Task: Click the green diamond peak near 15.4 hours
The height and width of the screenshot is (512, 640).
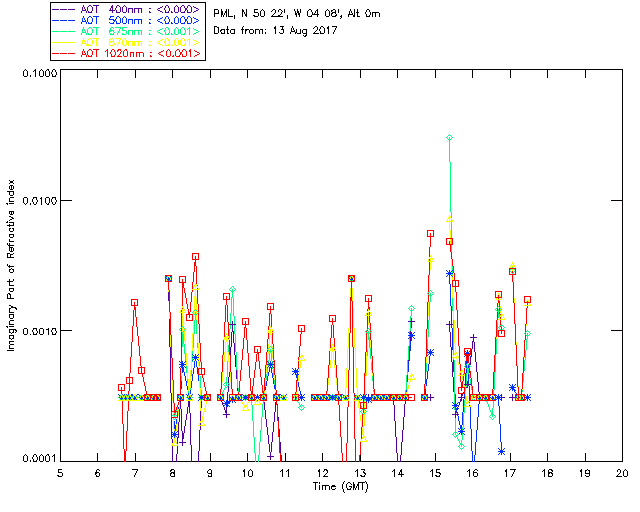Action: click(449, 138)
